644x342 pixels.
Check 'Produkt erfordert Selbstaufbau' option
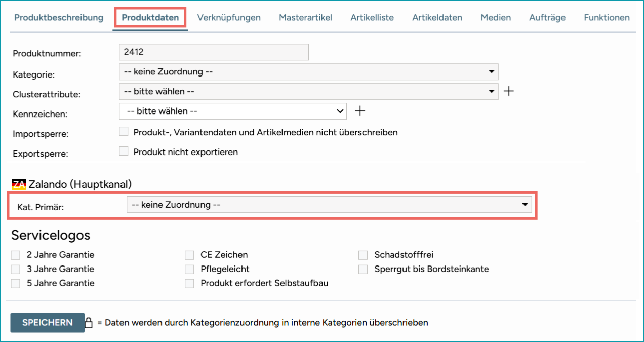(x=189, y=283)
